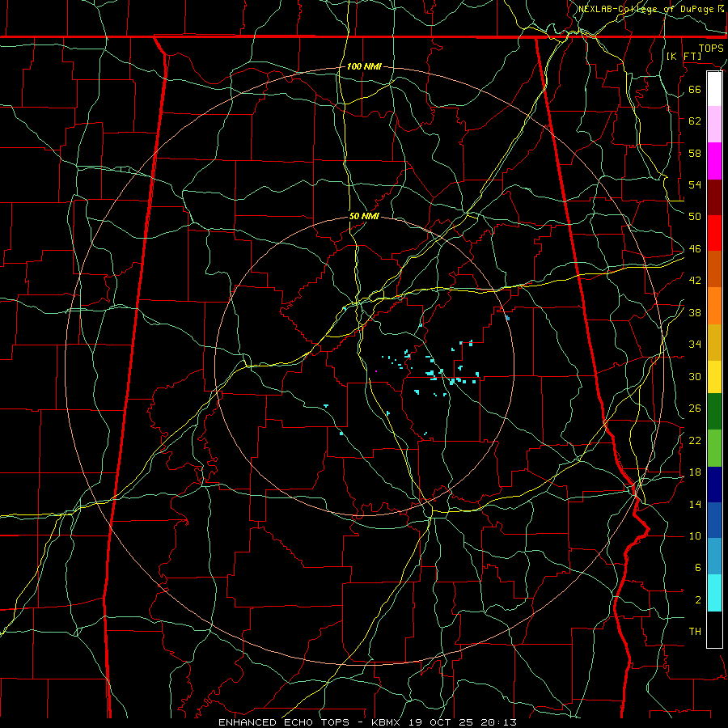The image size is (728, 728).
Task: Click the bright red legend color block
Action: 714,233
